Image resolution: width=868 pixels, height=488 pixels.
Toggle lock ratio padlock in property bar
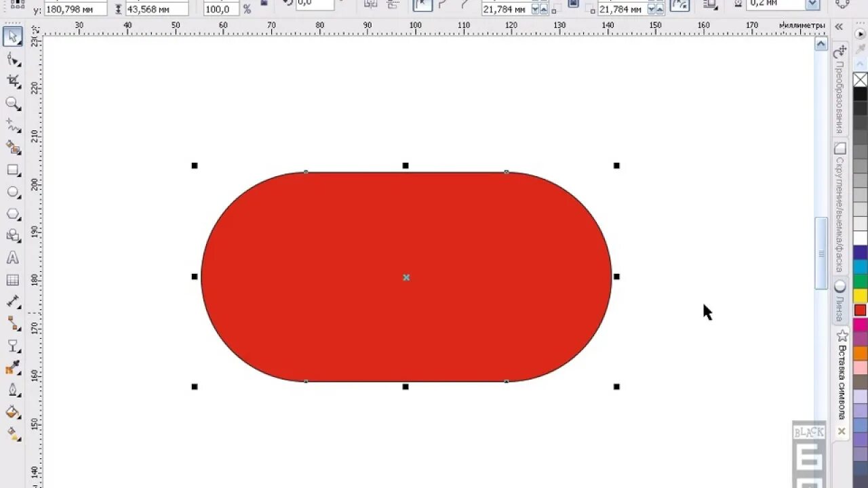tap(264, 3)
